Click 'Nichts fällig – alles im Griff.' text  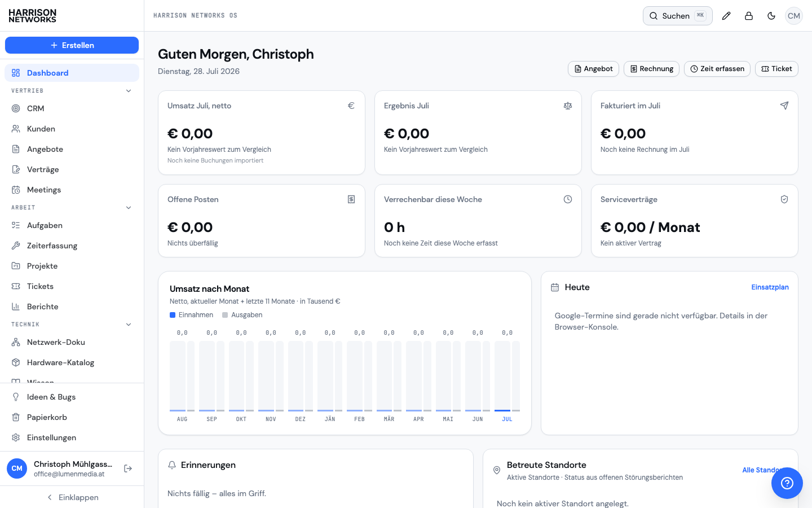pos(217,493)
